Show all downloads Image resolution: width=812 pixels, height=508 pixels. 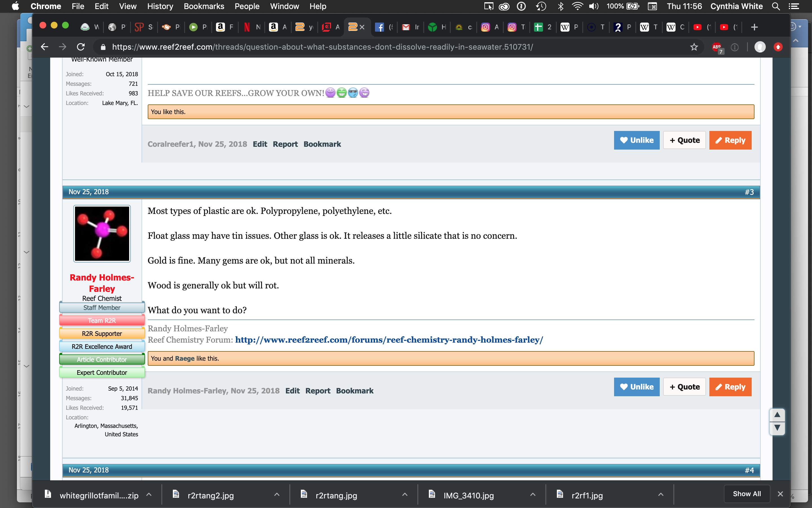[747, 494]
